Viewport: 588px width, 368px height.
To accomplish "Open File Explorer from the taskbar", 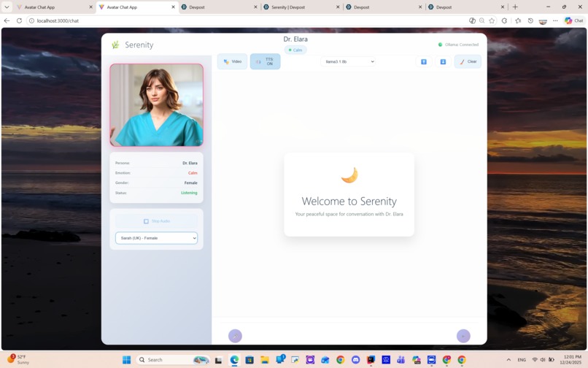I will click(x=265, y=360).
